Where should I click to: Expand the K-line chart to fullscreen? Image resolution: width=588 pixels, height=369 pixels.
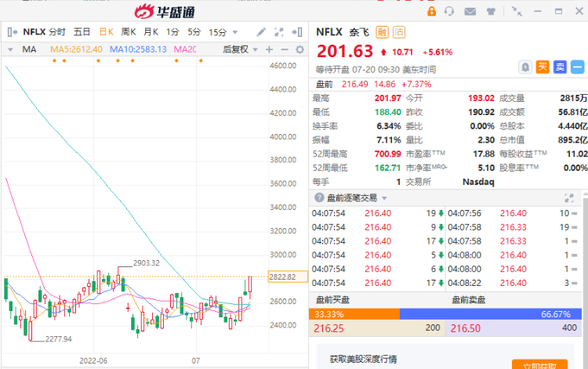coord(278,32)
